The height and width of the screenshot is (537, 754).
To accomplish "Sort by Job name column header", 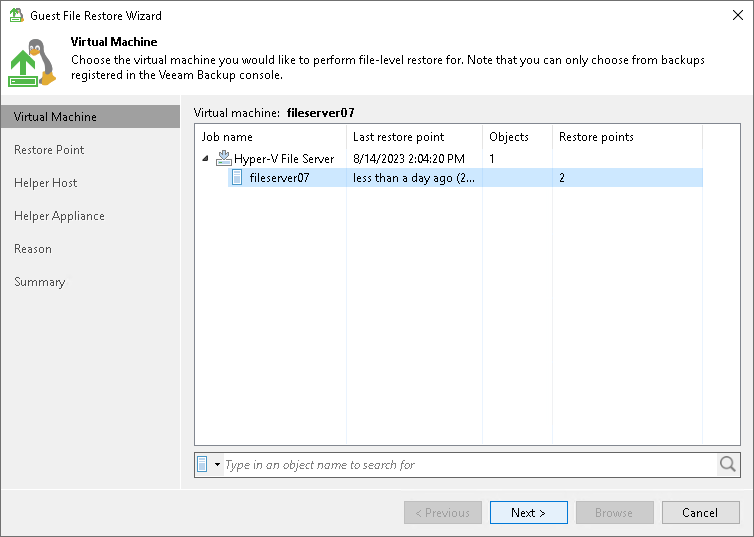I will click(x=271, y=137).
